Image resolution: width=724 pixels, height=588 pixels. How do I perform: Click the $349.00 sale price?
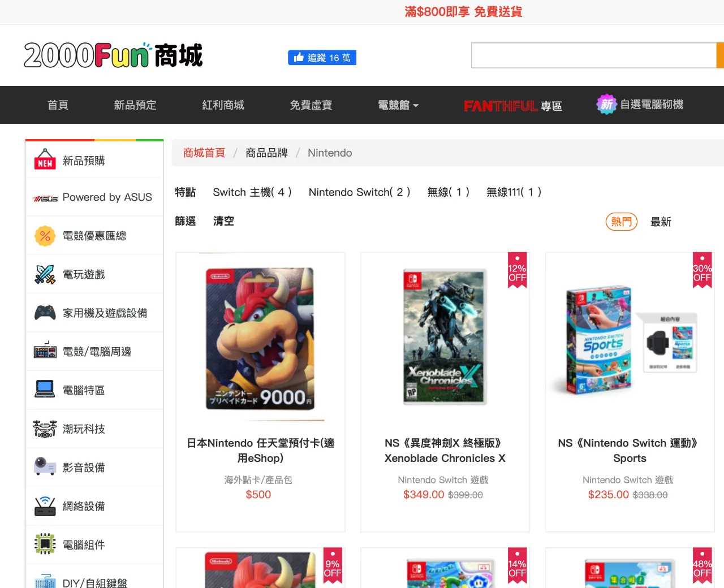tap(424, 494)
